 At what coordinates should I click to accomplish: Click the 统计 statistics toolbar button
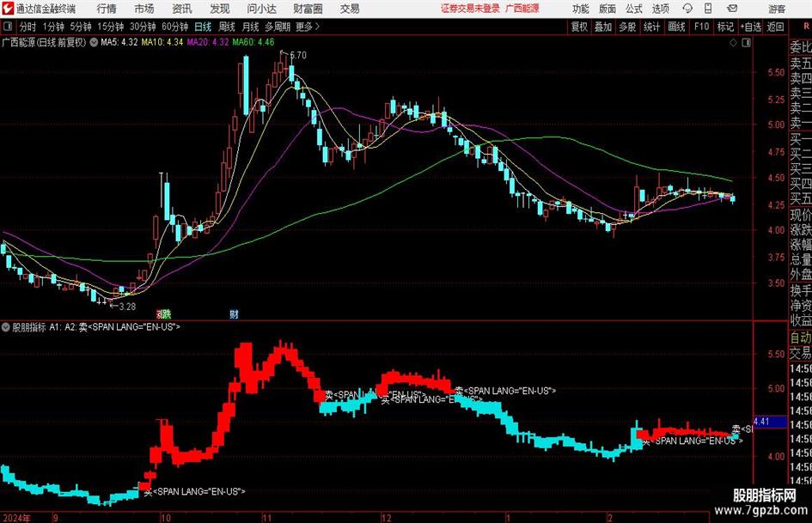click(x=651, y=27)
